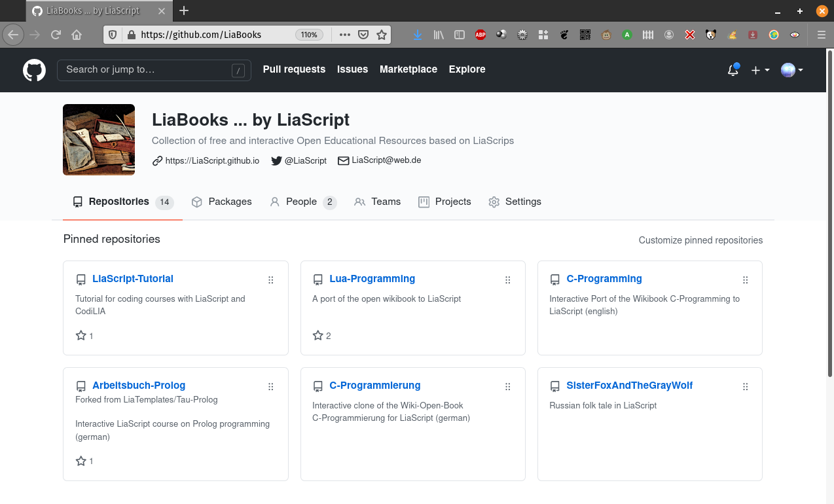Click the browser back button
834x504 pixels.
pyautogui.click(x=13, y=35)
